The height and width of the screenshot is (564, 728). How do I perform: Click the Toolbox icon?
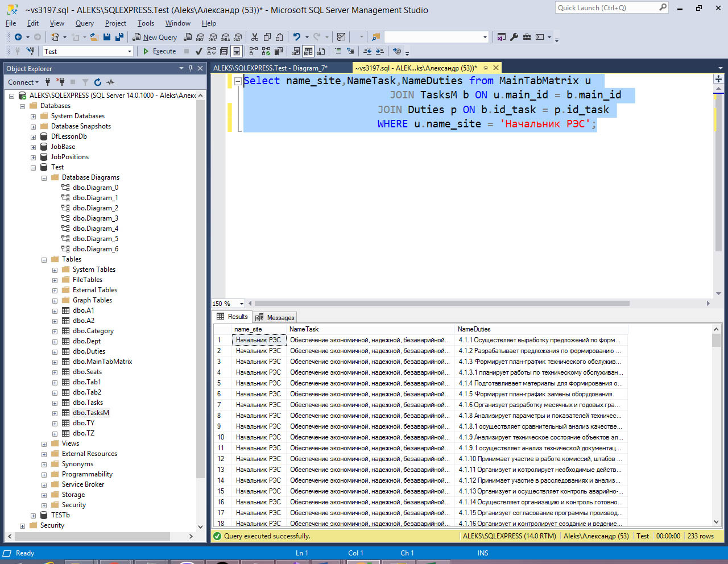point(527,37)
